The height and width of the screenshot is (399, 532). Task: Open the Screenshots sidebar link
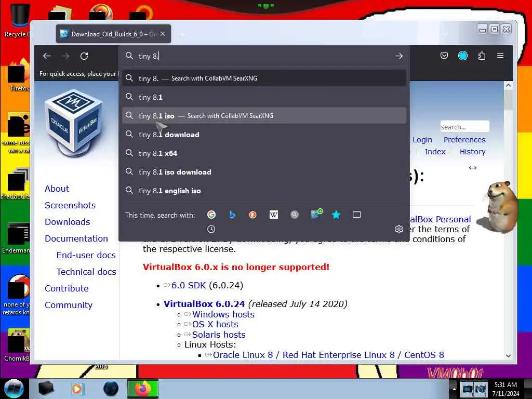70,205
